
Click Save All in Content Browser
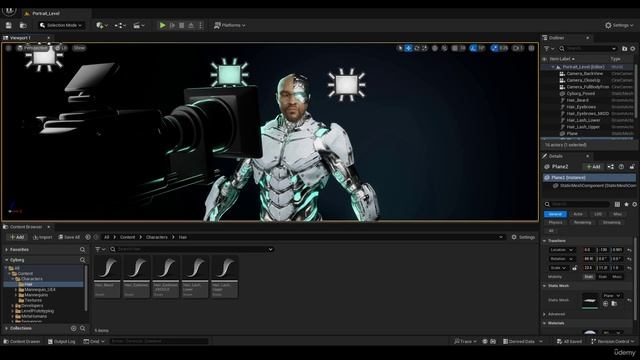coord(69,237)
